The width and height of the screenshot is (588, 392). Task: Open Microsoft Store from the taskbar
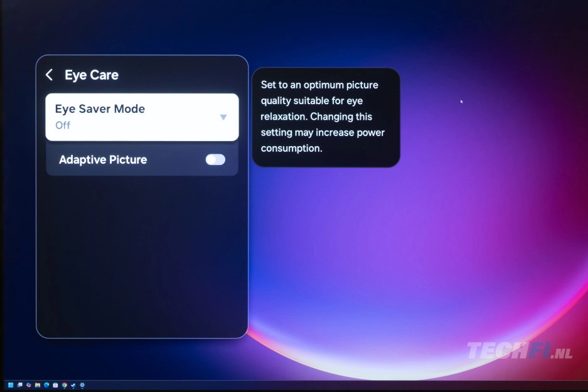click(x=55, y=385)
